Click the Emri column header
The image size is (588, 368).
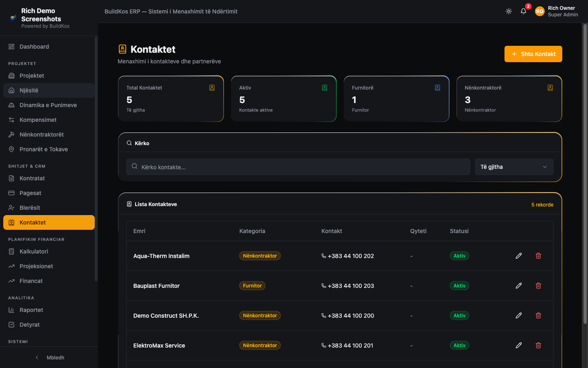click(x=139, y=231)
